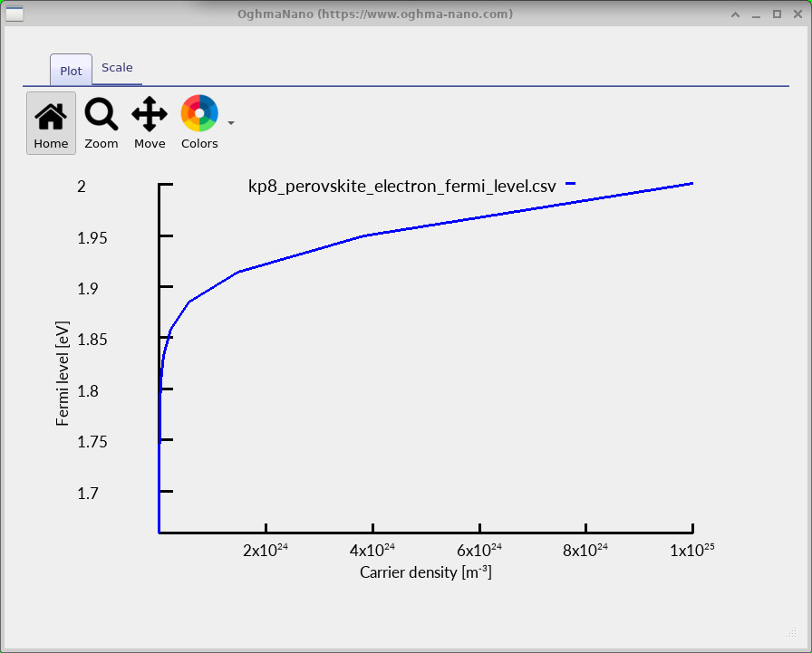Viewport: 812px width, 653px height.
Task: Click the 1.95 y-axis tick label
Action: point(92,238)
